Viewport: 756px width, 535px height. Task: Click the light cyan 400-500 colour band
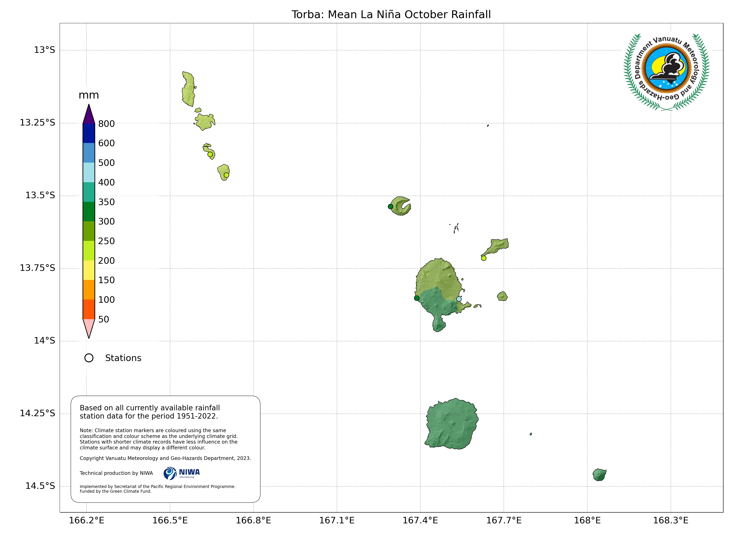pyautogui.click(x=89, y=172)
